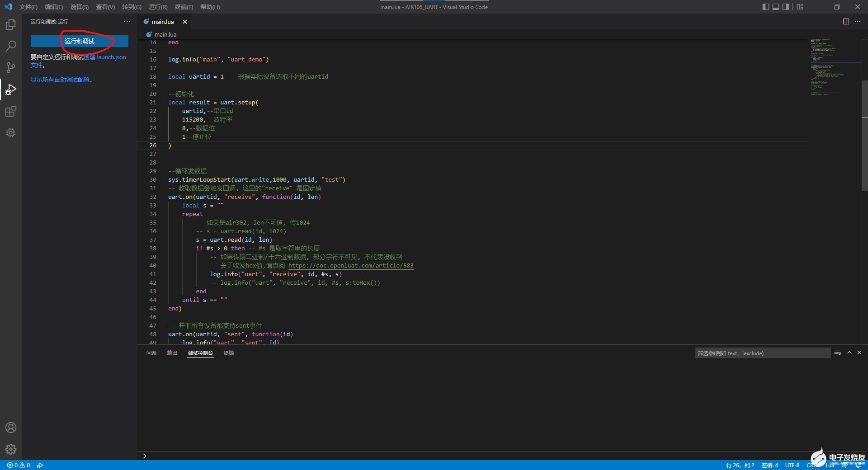
Task: Open the 选择(S) menu
Action: [x=80, y=7]
